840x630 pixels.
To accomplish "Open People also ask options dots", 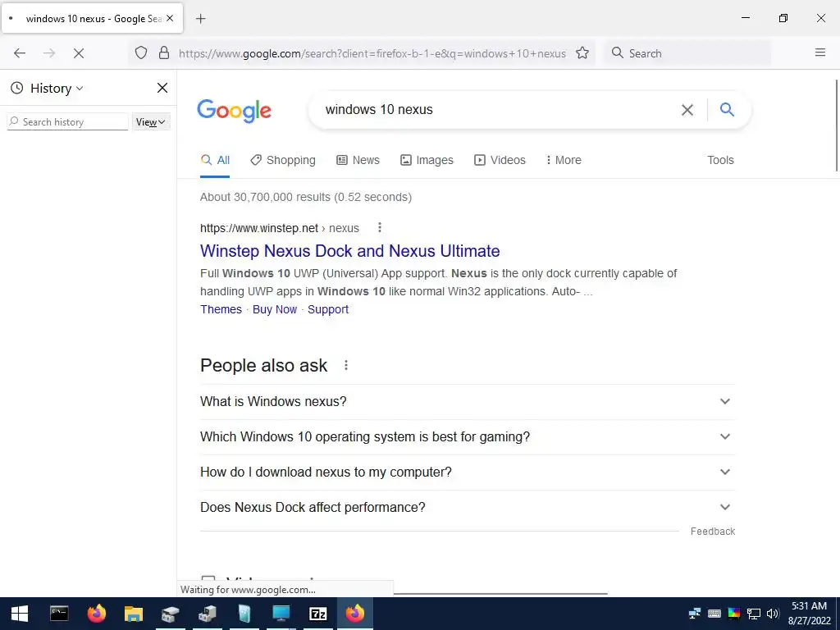I will pyautogui.click(x=346, y=365).
